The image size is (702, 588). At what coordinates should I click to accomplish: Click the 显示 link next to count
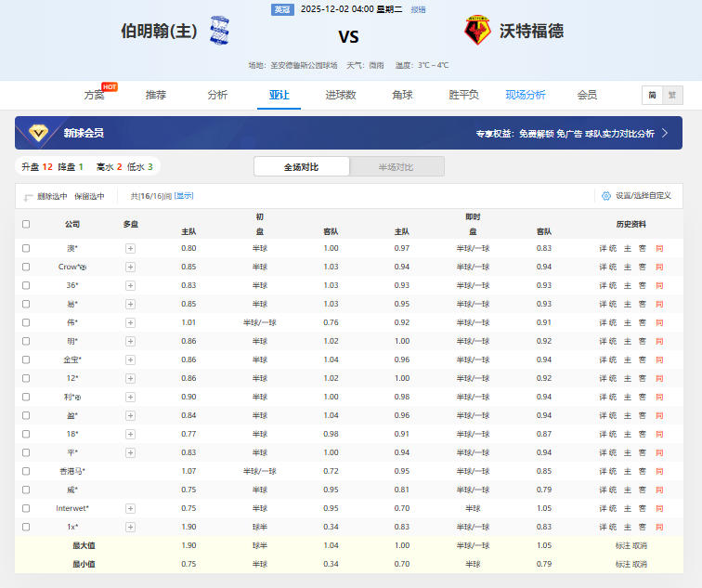point(184,196)
